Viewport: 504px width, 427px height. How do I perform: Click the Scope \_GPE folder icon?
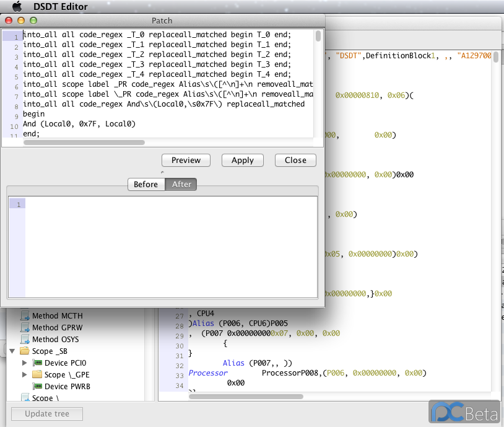[x=37, y=375]
